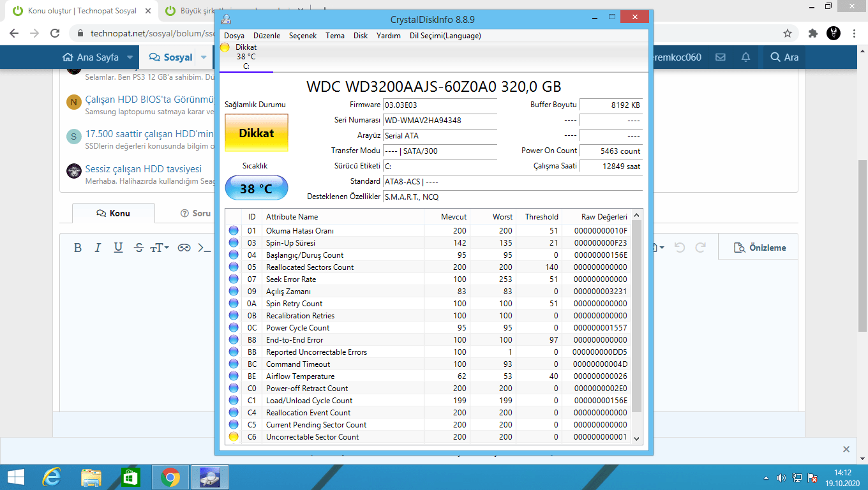Click the status orb for Spin-Up Süresi
This screenshot has height=490, width=868.
click(x=234, y=242)
